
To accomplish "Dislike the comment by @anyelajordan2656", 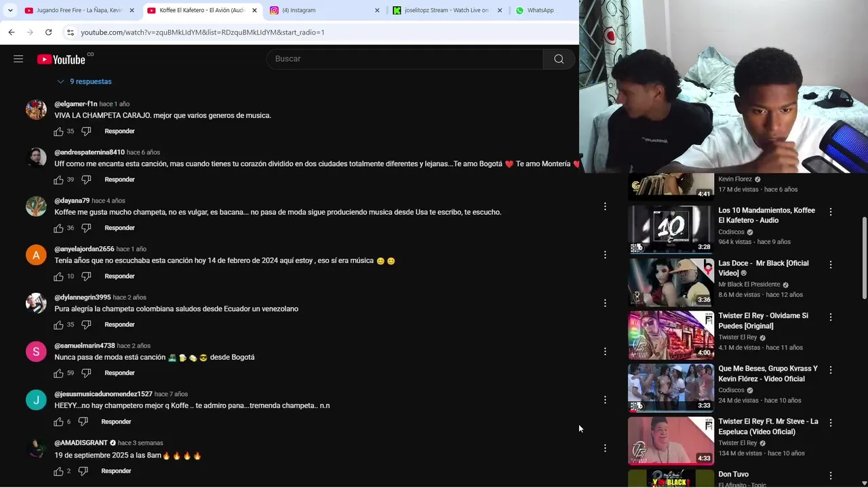I will (86, 277).
